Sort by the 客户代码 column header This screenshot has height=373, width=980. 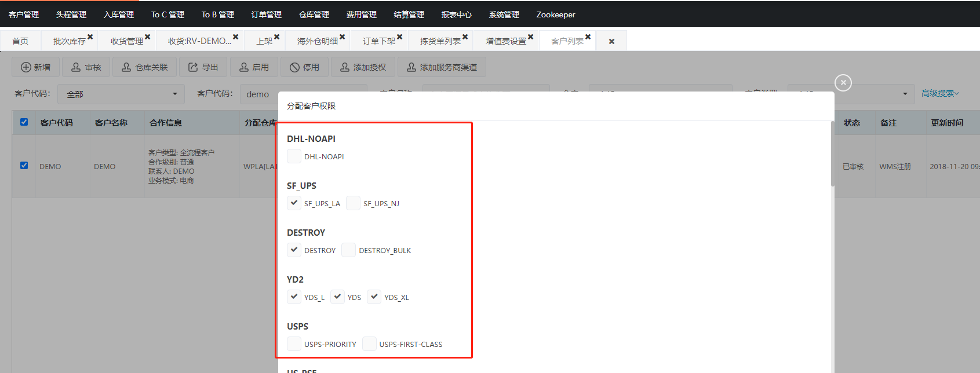click(57, 123)
